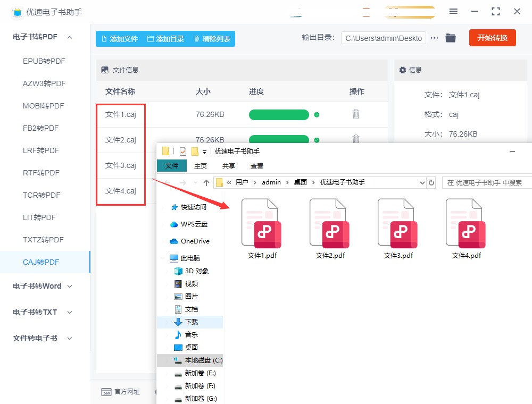Click 清除列表 to clear the list
This screenshot has height=404, width=532.
[212, 39]
